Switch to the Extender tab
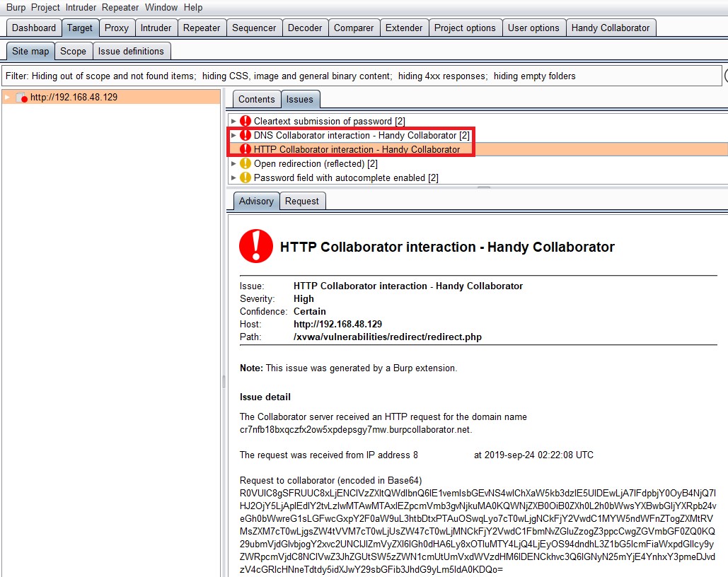 (x=404, y=28)
